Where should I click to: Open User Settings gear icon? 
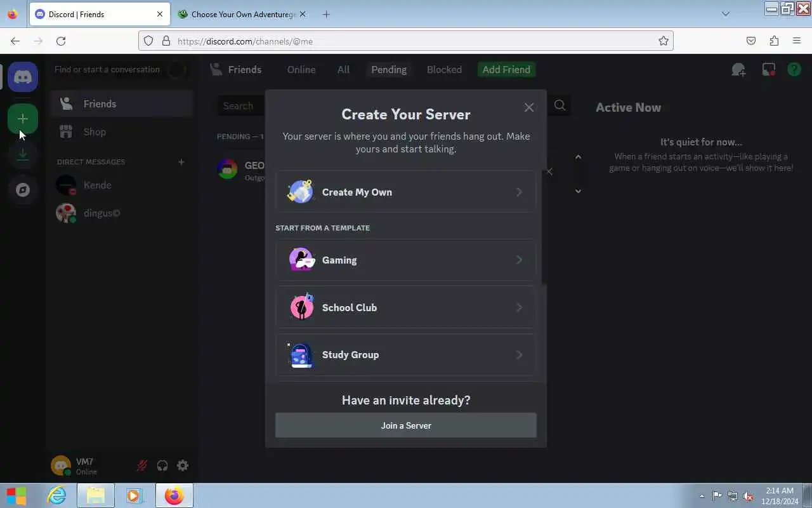(x=183, y=465)
